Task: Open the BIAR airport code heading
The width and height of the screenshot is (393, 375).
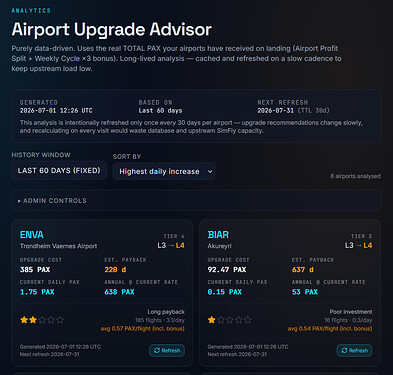Action: click(x=218, y=235)
